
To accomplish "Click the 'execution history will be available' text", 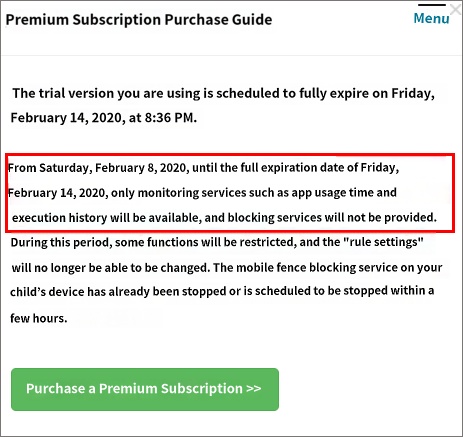I will point(107,218).
